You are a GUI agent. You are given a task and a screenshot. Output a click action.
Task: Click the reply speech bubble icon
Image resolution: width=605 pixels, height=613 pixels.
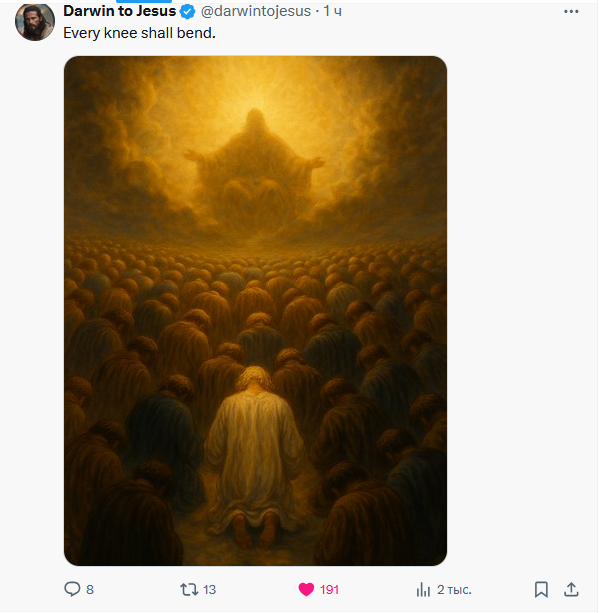72,589
